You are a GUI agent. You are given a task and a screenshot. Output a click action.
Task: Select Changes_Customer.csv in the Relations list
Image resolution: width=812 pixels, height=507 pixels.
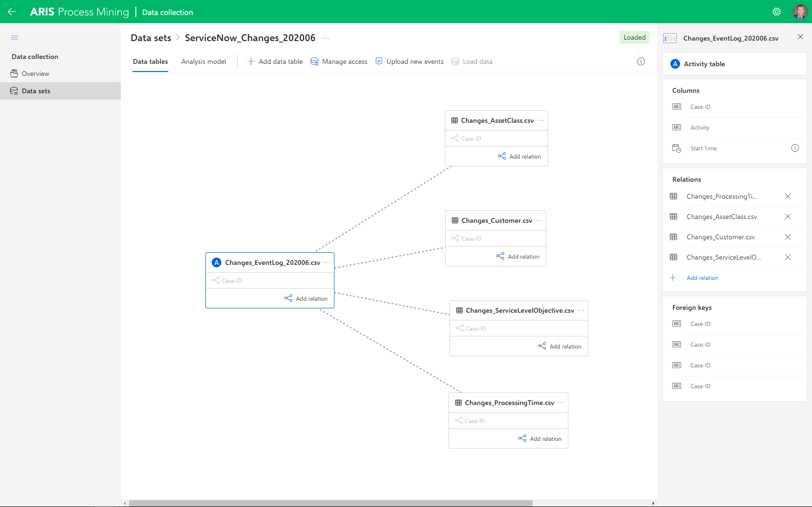pyautogui.click(x=721, y=237)
